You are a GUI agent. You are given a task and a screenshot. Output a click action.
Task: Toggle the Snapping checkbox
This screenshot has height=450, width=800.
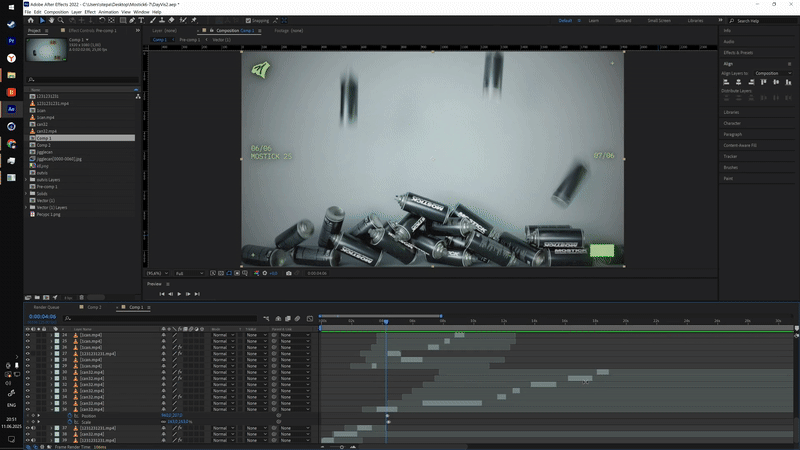click(248, 20)
